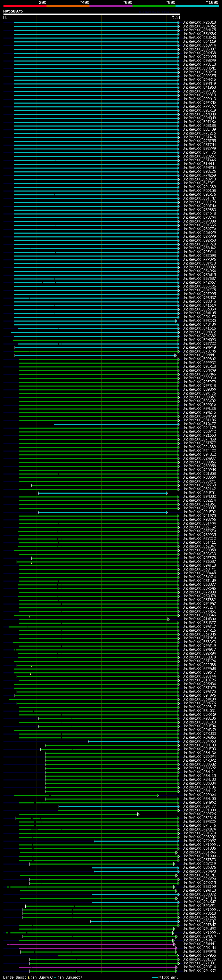Click the UniRef100_P26587 hit label

[199, 562]
